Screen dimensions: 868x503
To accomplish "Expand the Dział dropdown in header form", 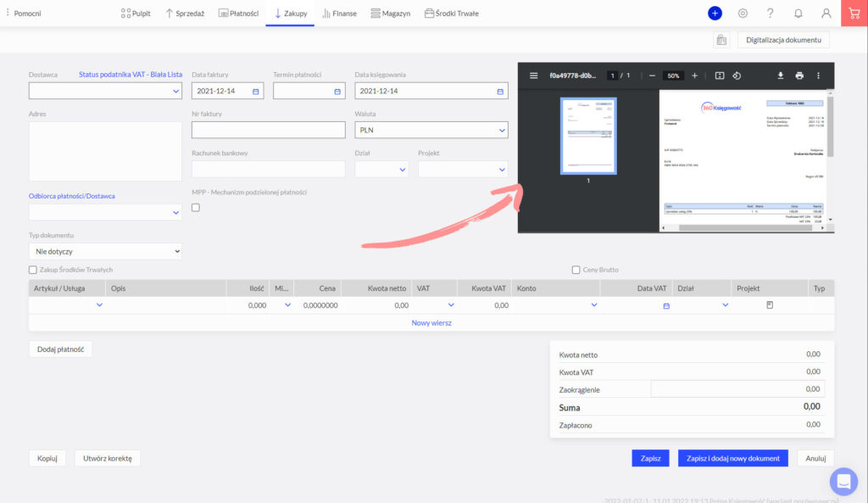I will pos(402,170).
